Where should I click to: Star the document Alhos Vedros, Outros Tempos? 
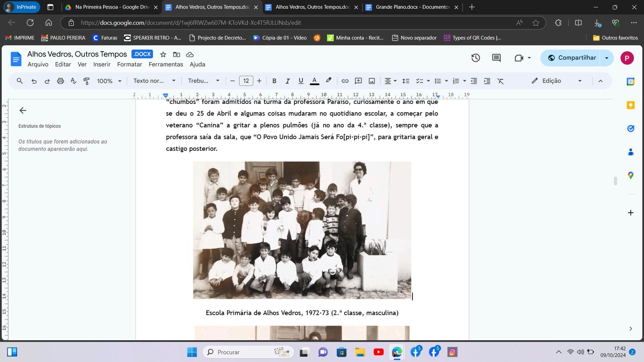[163, 54]
